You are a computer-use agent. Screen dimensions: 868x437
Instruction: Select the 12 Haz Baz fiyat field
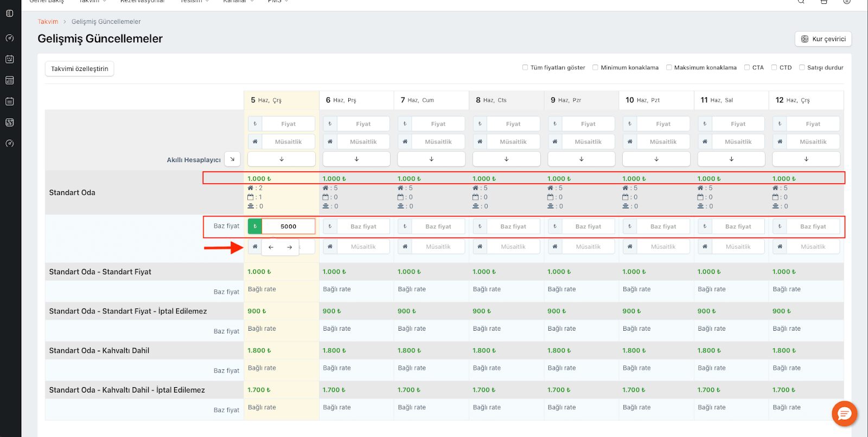(x=813, y=227)
